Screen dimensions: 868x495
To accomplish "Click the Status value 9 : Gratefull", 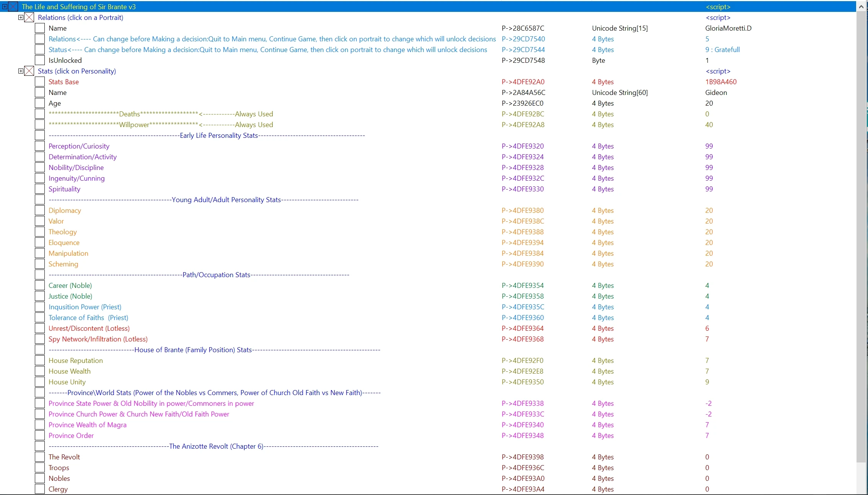I will [722, 49].
